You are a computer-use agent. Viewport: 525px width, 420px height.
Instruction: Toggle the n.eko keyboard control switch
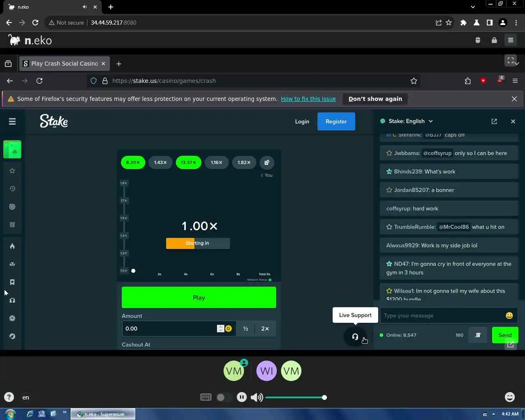click(224, 397)
